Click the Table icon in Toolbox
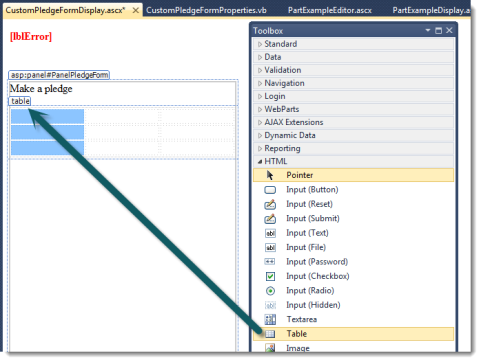 pos(270,334)
